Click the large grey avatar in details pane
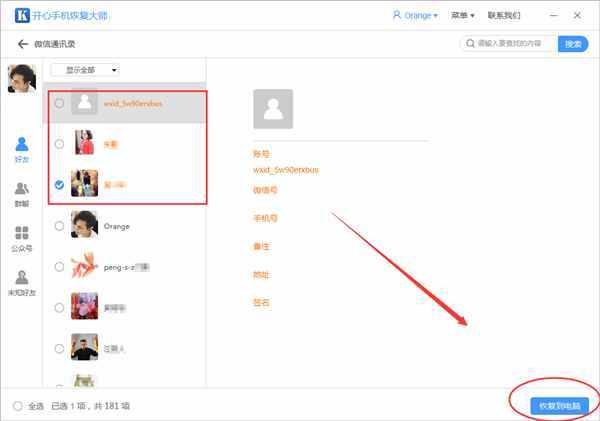The height and width of the screenshot is (421, 600). point(273,109)
